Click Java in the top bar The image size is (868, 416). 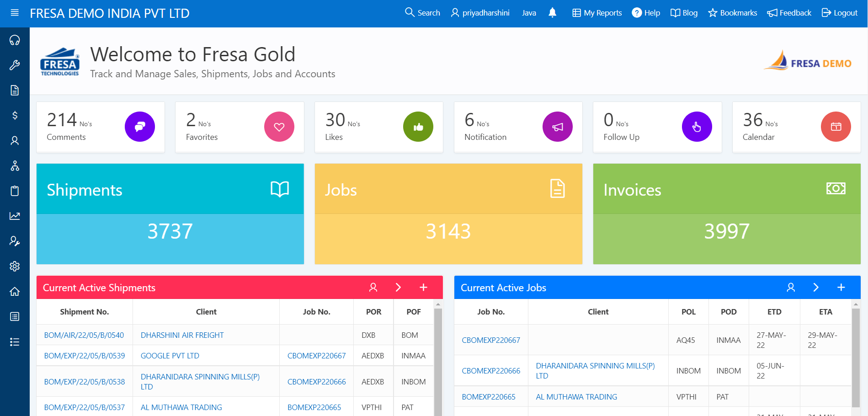pos(529,13)
